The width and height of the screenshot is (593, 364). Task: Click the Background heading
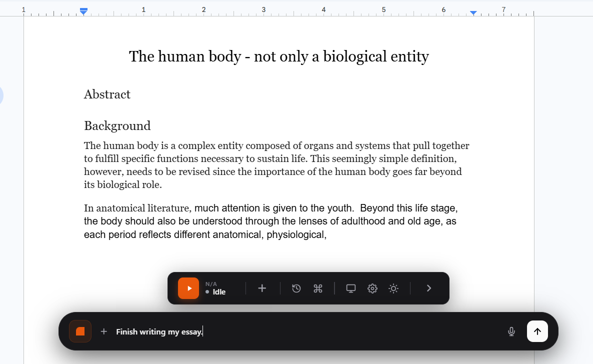point(117,125)
